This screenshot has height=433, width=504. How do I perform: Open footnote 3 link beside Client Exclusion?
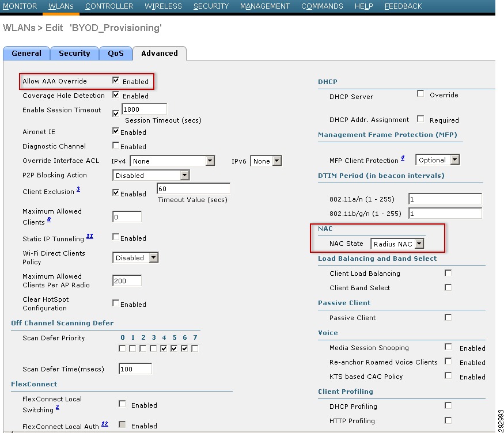click(x=78, y=189)
